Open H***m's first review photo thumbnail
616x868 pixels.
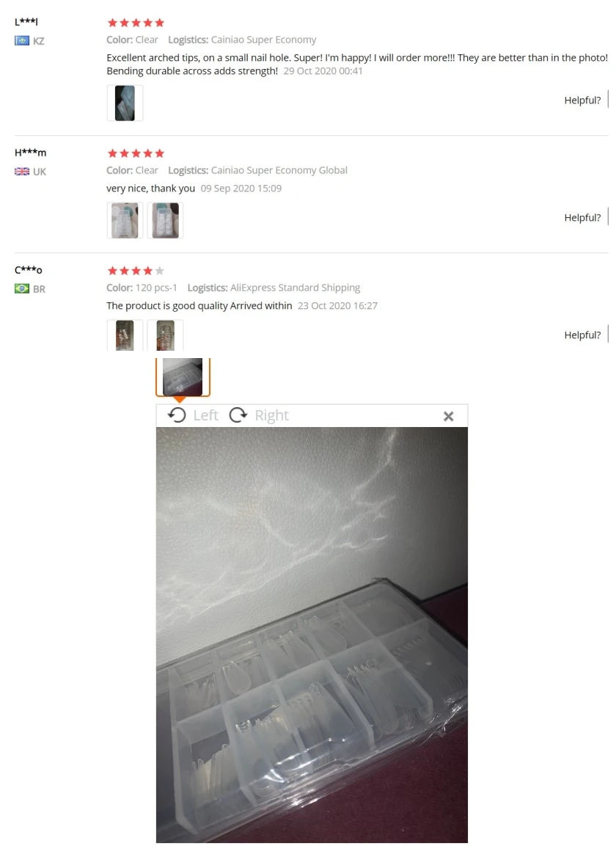pos(125,220)
